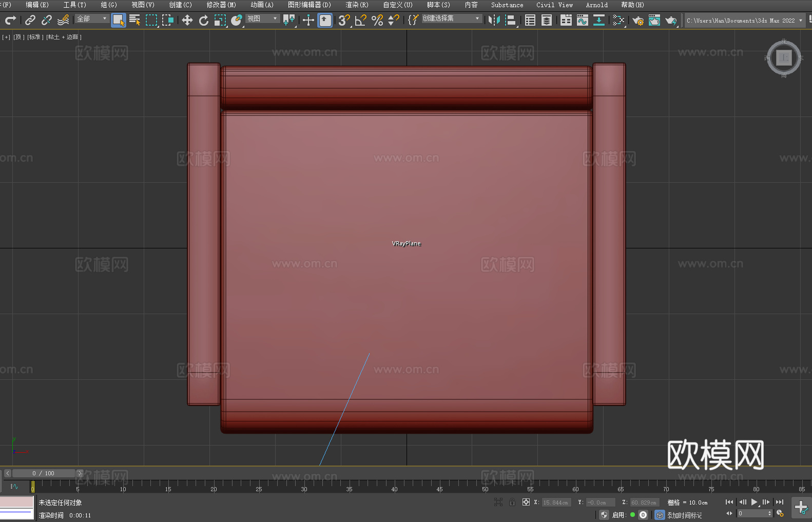
Task: Activate the Select and Rotate tool
Action: (x=204, y=21)
